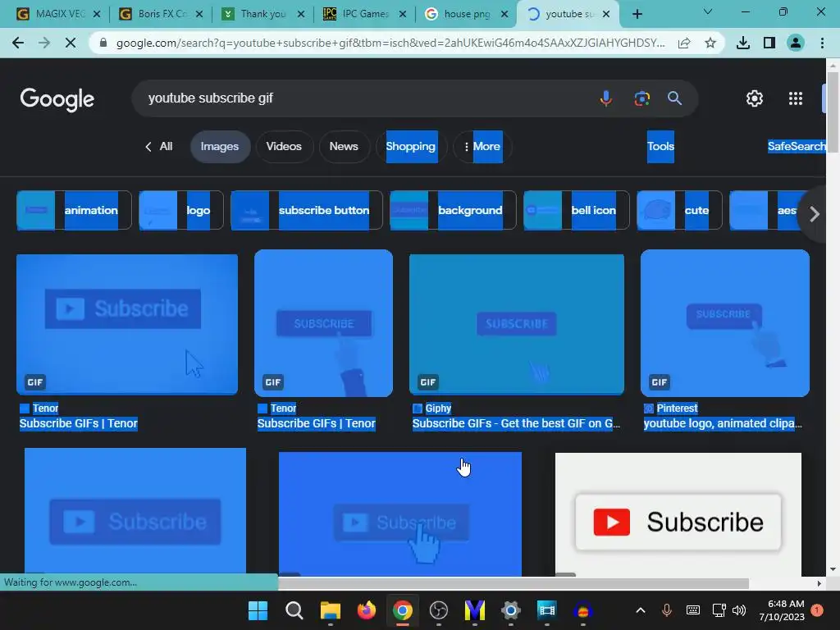Go forward in browser history
Viewport: 840px width, 630px height.
[x=44, y=43]
